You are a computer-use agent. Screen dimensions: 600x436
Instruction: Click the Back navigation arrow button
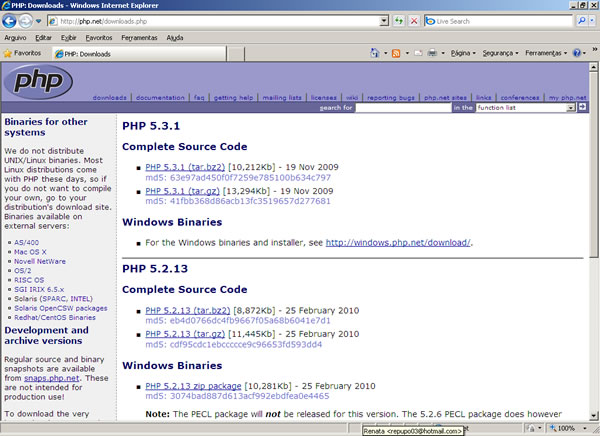point(9,21)
